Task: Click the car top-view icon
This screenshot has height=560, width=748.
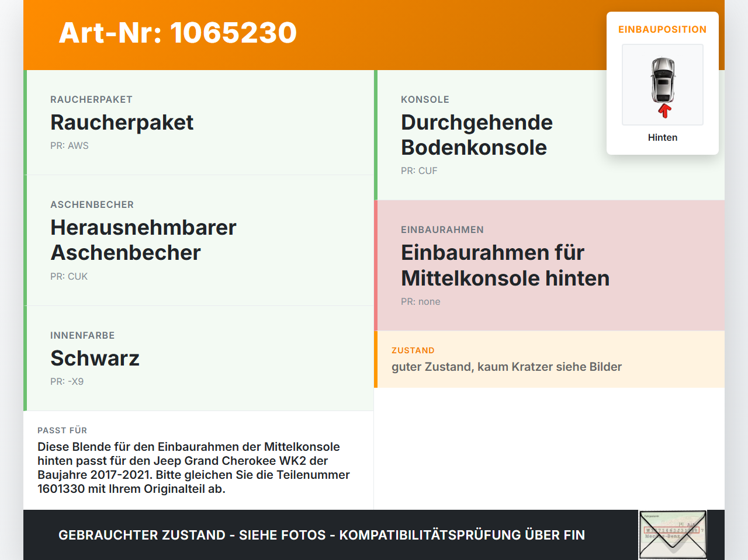Action: (663, 80)
